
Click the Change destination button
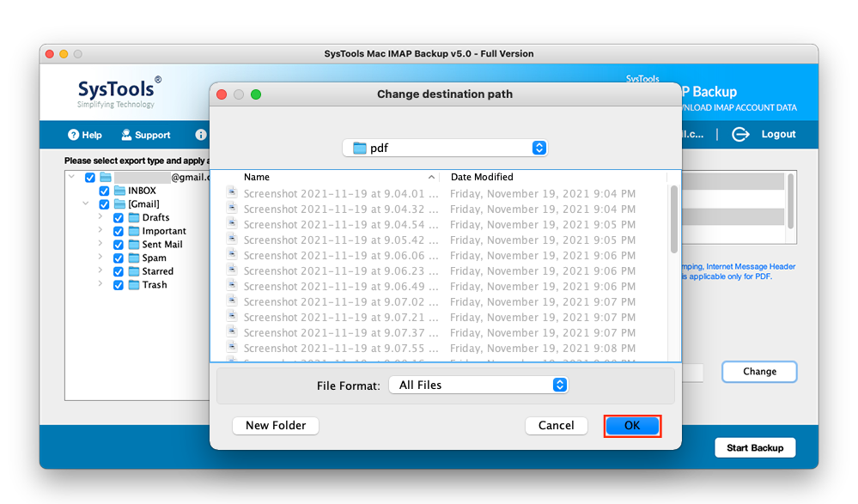[x=759, y=372]
